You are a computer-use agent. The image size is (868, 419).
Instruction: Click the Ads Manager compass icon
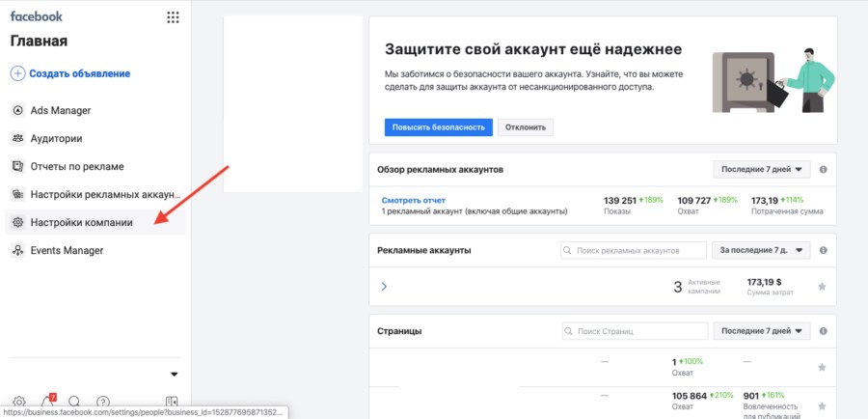[x=17, y=110]
